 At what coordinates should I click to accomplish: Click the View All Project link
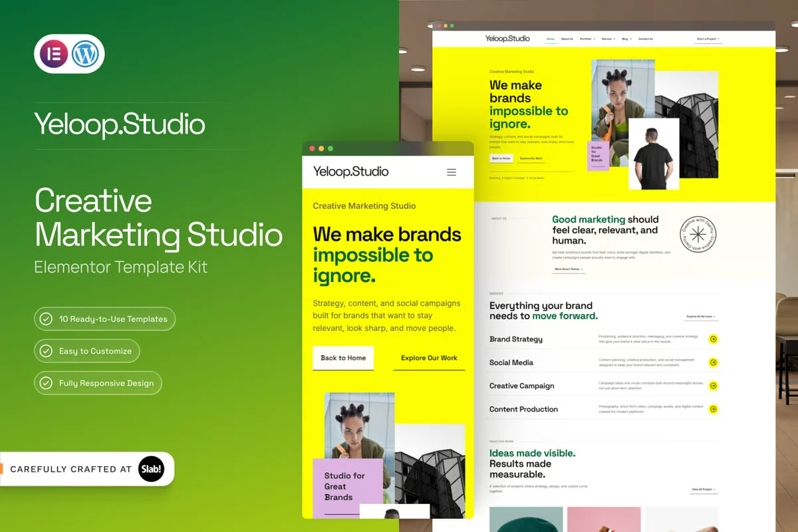point(704,489)
